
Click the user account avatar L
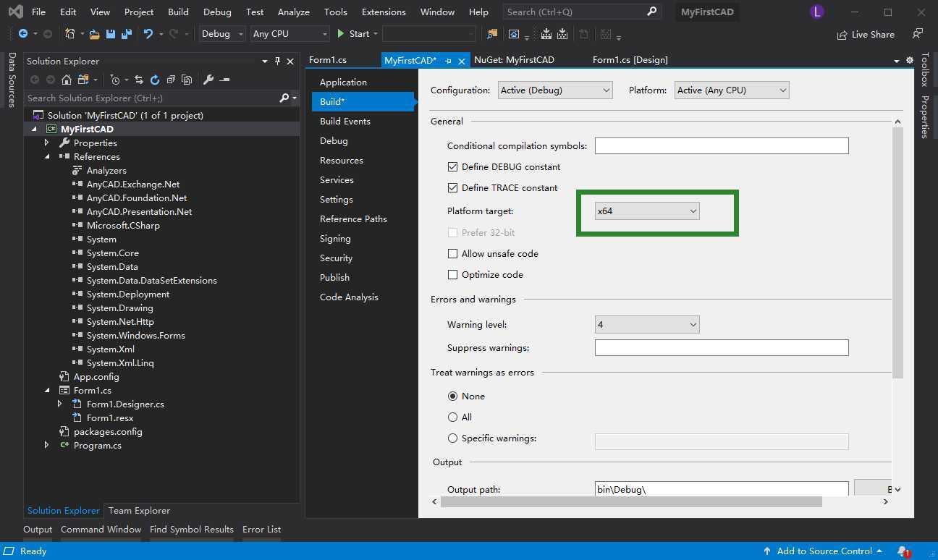[817, 12]
